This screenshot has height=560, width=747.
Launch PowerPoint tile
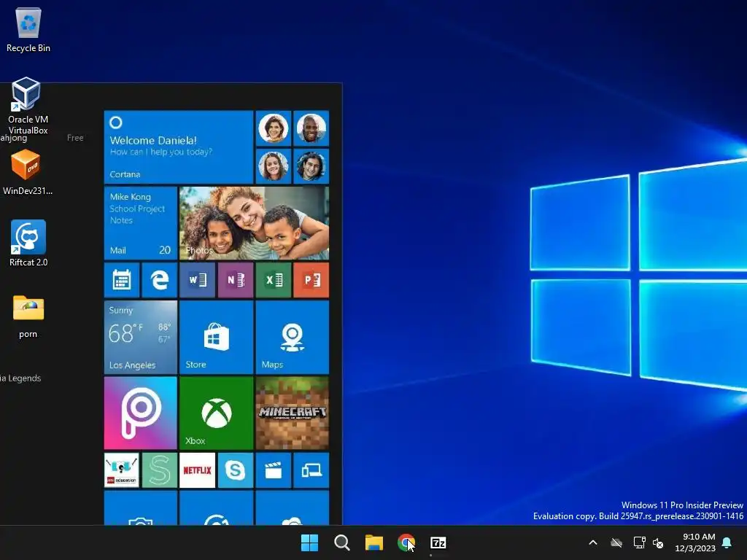tap(311, 280)
